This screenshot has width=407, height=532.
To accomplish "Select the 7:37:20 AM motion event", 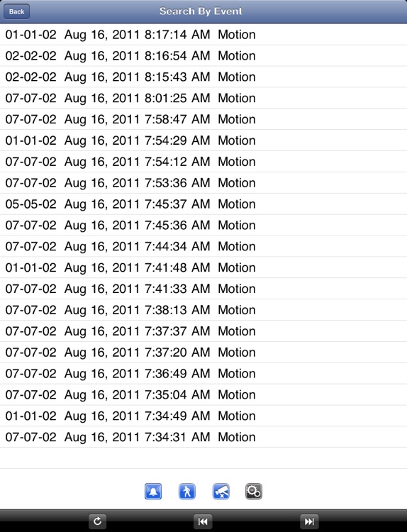I will pyautogui.click(x=203, y=352).
